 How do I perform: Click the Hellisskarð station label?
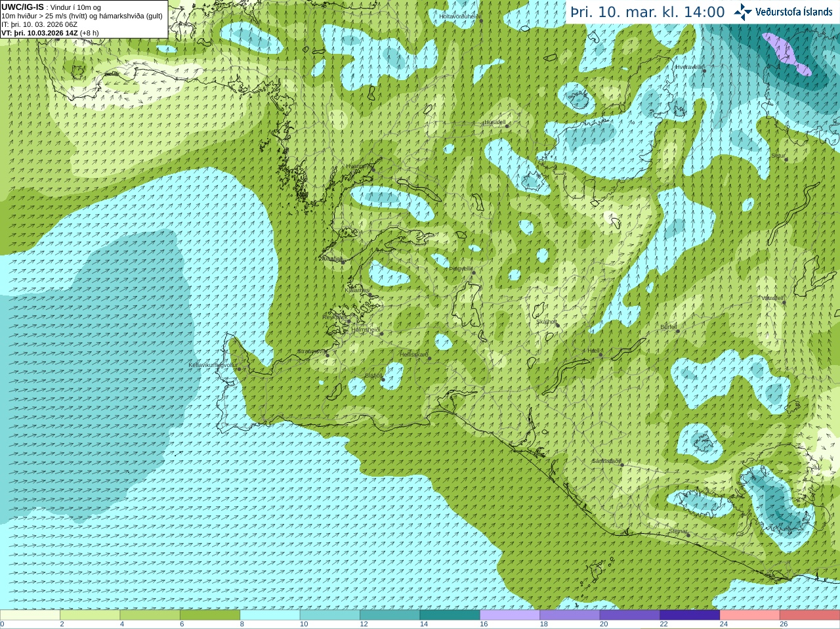click(414, 355)
